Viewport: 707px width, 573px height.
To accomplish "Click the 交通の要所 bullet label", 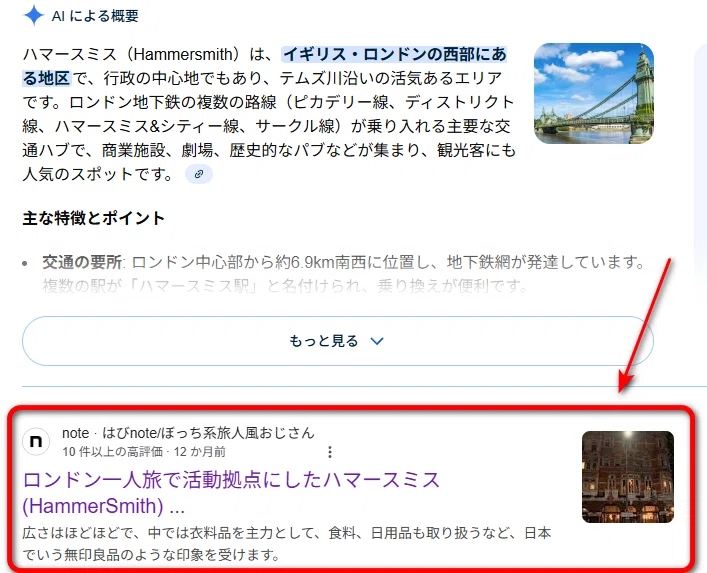I will [82, 262].
